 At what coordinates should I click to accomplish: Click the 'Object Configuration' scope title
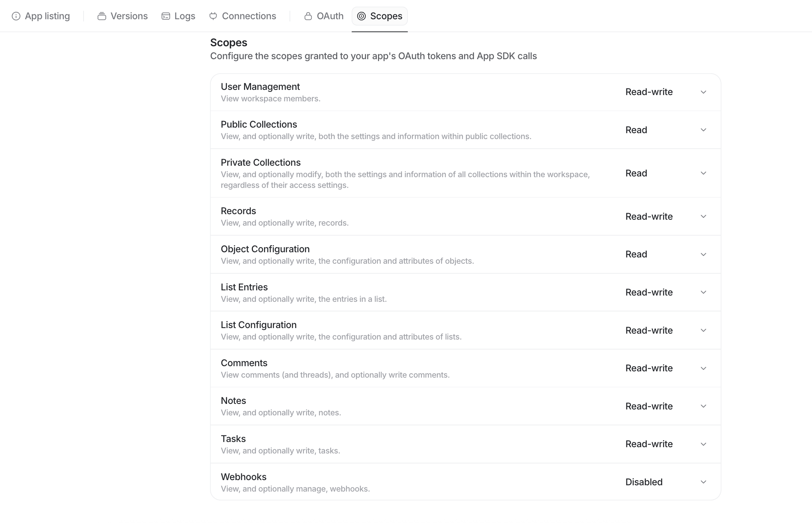point(265,249)
